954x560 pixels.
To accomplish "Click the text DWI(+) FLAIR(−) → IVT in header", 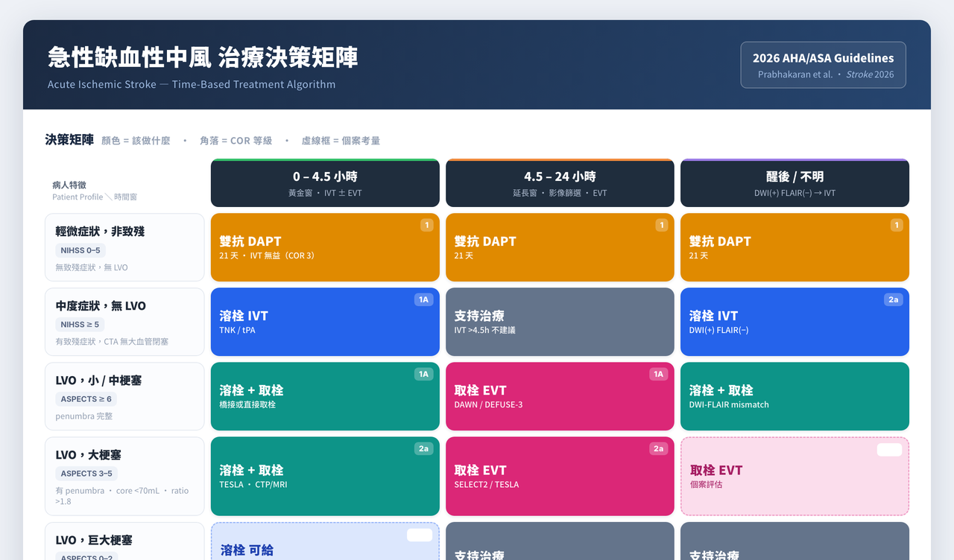I will [795, 193].
